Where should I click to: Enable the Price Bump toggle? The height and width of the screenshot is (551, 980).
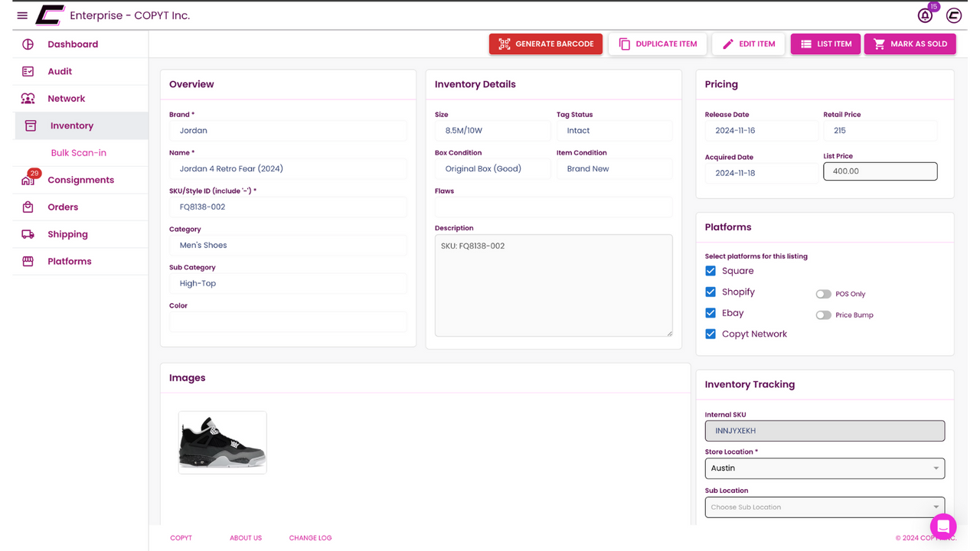(823, 315)
